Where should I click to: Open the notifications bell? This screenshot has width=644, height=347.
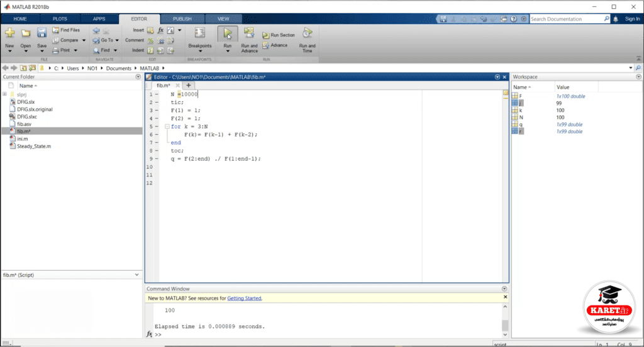pos(616,19)
